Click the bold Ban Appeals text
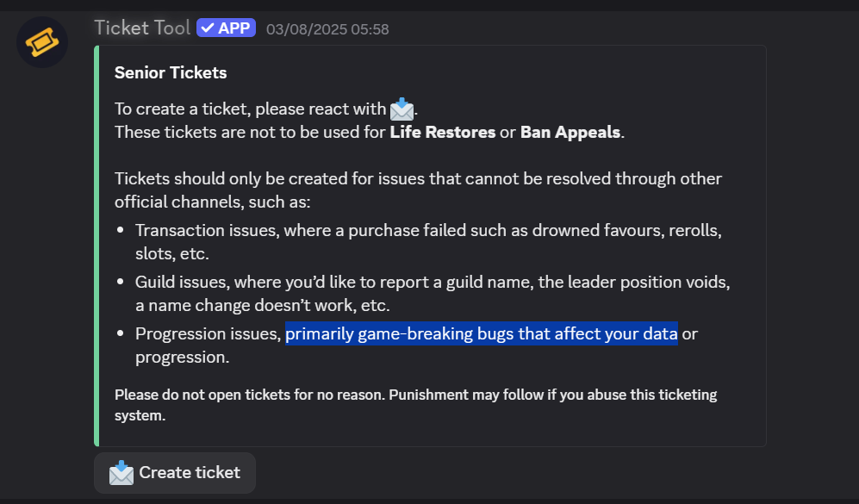Image resolution: width=859 pixels, height=504 pixels. [x=570, y=133]
